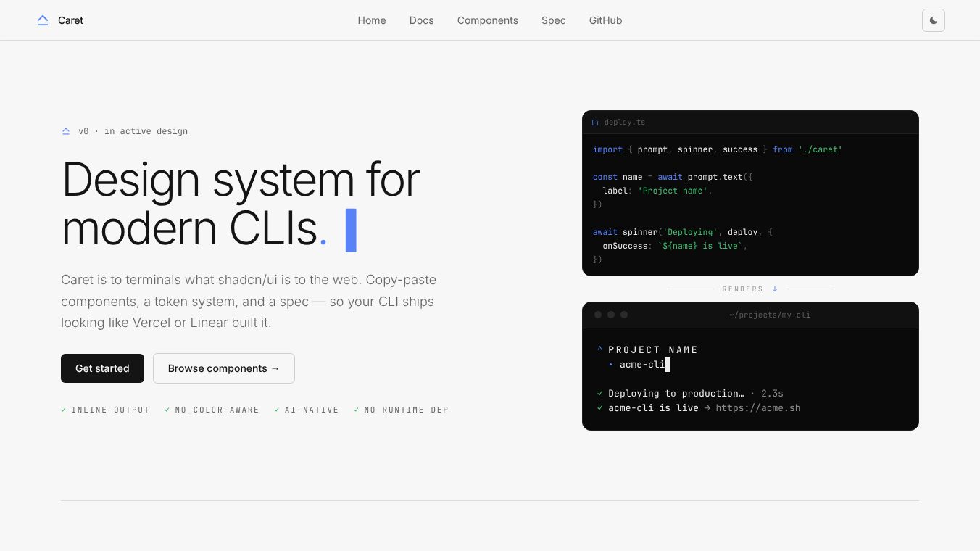Open the Home nav item

click(x=372, y=20)
